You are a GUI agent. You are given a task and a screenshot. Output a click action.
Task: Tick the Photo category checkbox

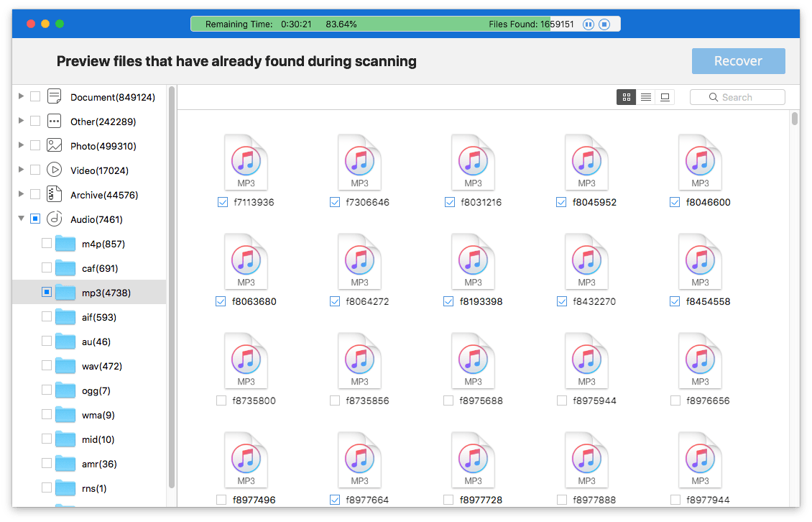[x=35, y=145]
